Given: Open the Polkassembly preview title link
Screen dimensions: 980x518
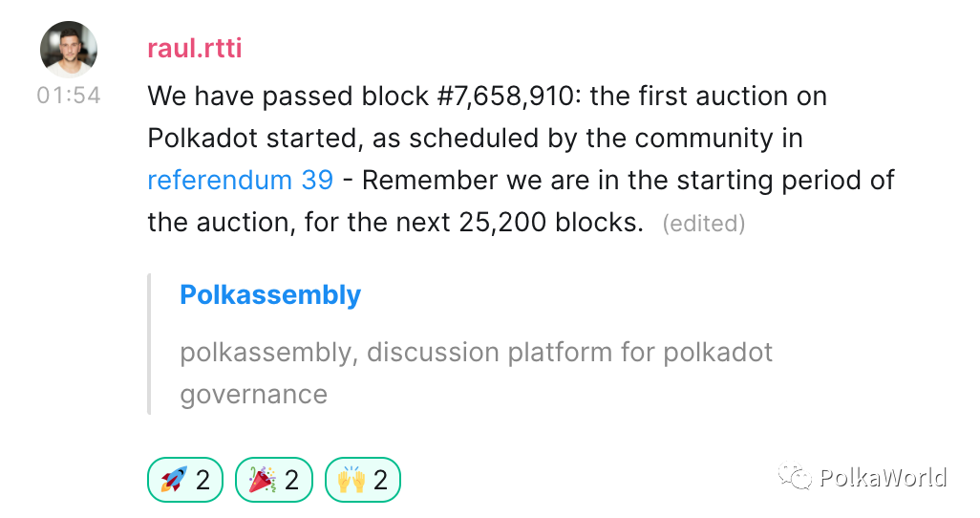Looking at the screenshot, I should [x=270, y=295].
